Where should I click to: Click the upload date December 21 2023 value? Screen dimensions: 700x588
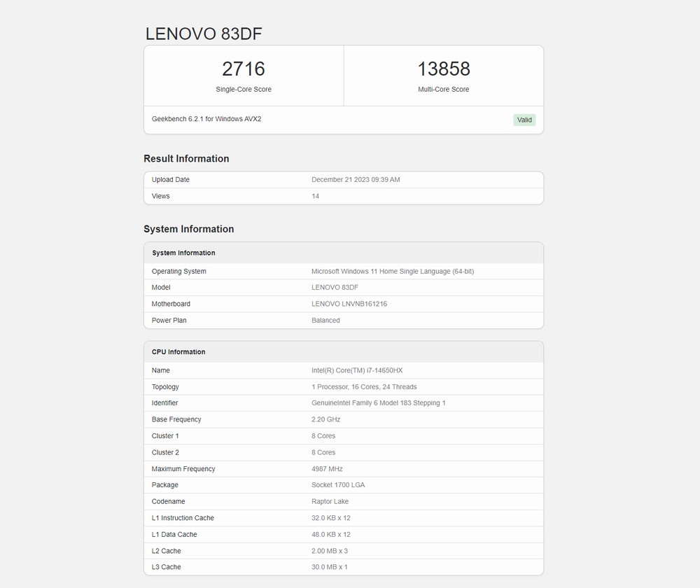point(356,180)
